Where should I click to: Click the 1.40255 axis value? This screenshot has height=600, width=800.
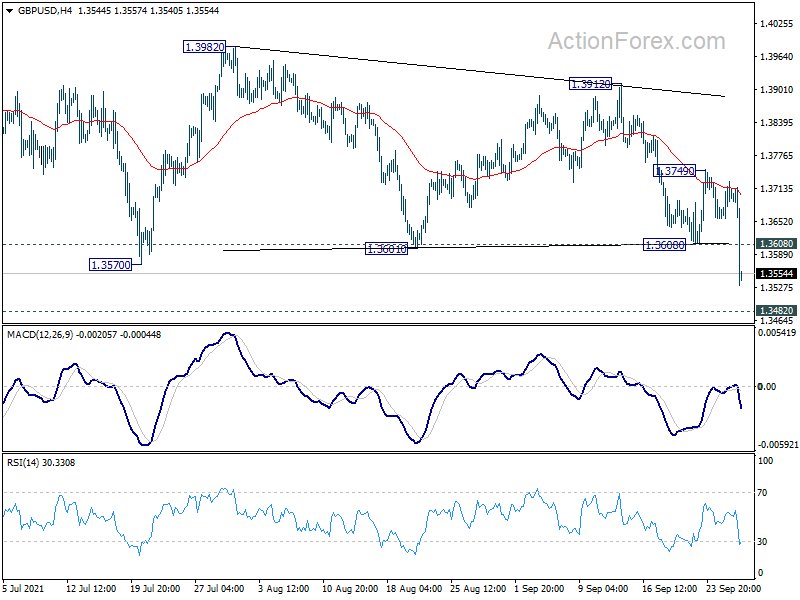click(777, 23)
